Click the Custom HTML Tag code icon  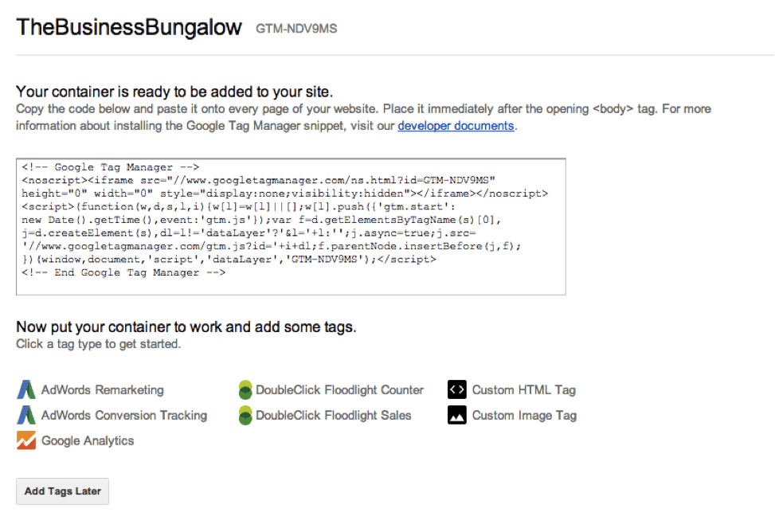(x=457, y=389)
